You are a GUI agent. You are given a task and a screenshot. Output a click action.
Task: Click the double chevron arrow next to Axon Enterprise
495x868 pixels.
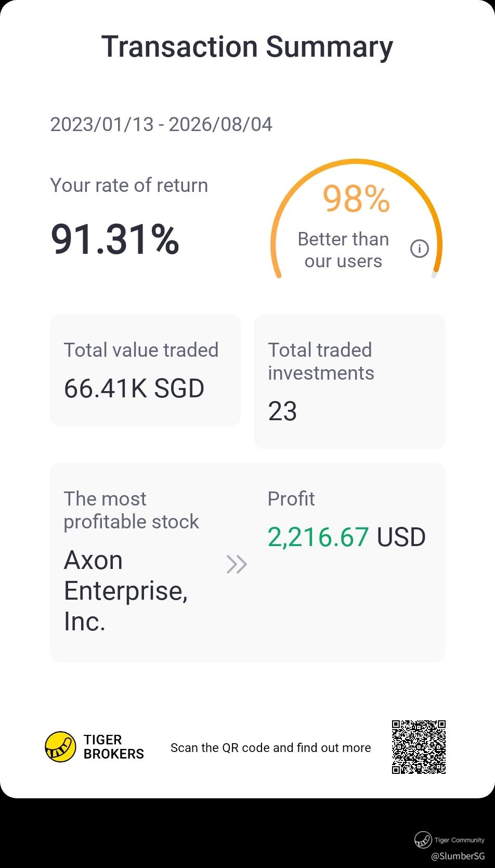coord(237,564)
